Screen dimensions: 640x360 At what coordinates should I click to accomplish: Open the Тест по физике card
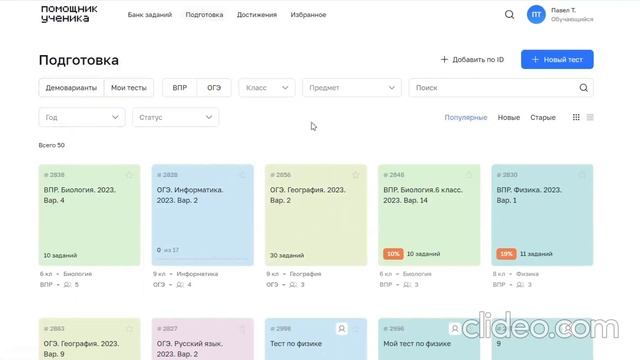pos(316,339)
